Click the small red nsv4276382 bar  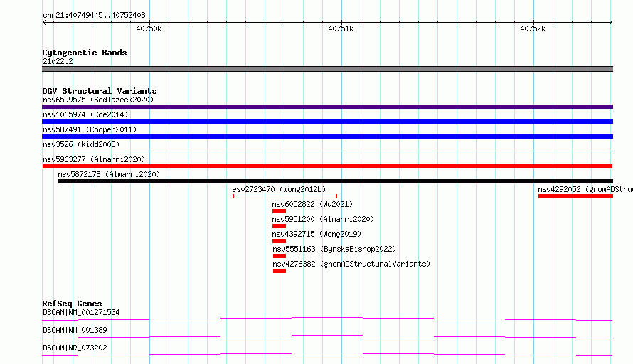pyautogui.click(x=280, y=271)
